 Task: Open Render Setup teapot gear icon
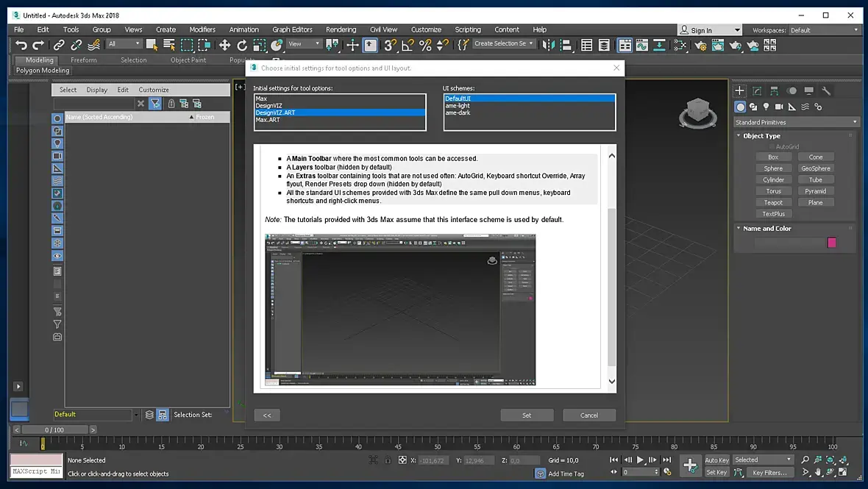[x=700, y=45]
